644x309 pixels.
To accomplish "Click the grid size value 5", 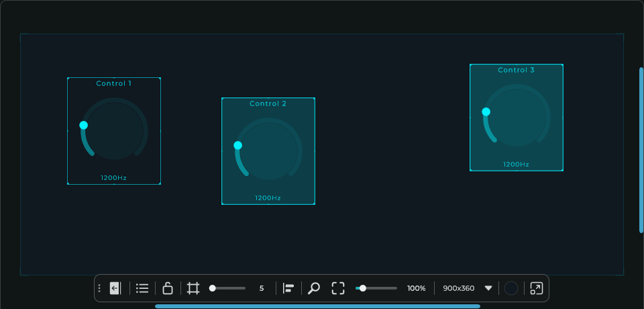I will tap(262, 288).
